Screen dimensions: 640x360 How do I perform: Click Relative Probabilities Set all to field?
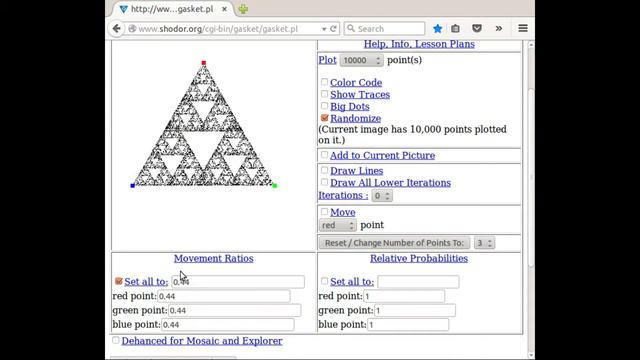pyautogui.click(x=418, y=282)
